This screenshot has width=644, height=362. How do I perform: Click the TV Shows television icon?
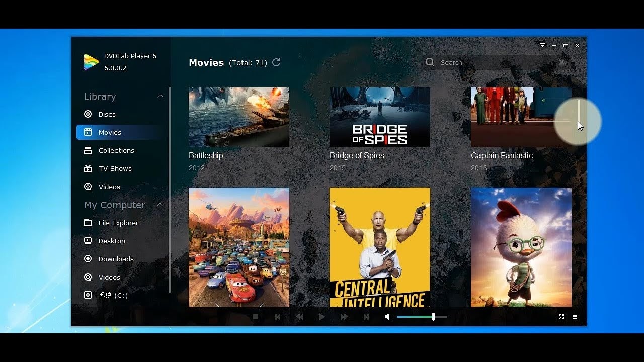88,168
